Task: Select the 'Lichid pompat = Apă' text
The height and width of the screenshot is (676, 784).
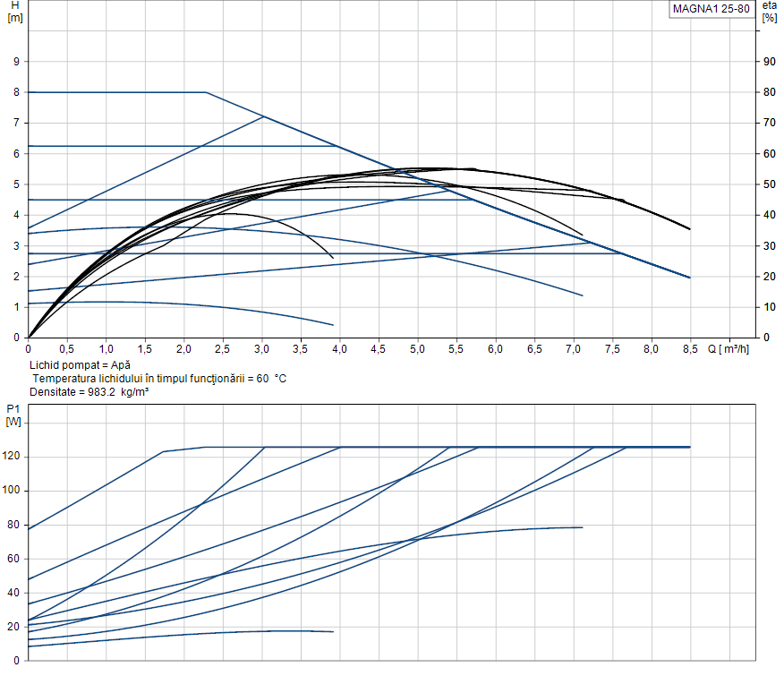Action: click(80, 365)
